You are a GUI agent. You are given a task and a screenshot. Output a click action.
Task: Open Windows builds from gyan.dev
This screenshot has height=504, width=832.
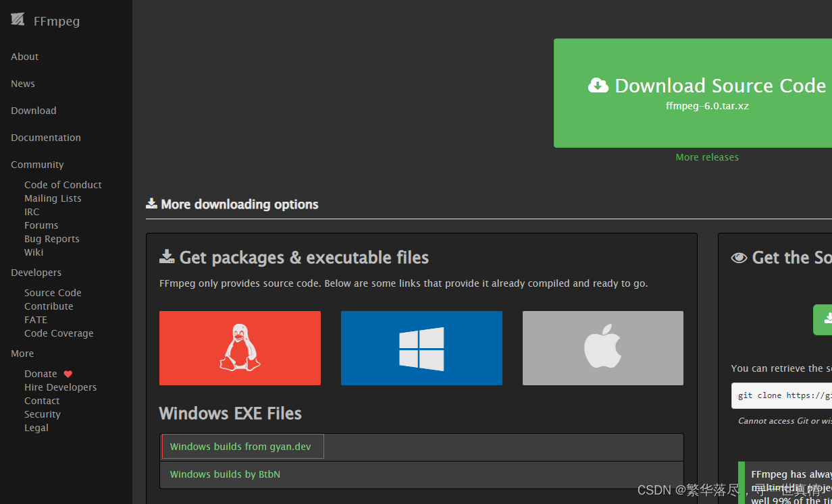(x=240, y=447)
